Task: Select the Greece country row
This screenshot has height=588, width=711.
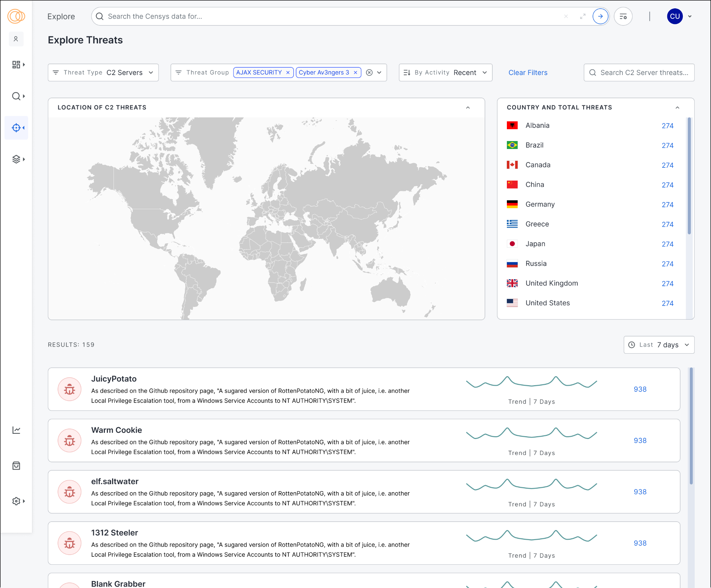Action: [x=590, y=224]
